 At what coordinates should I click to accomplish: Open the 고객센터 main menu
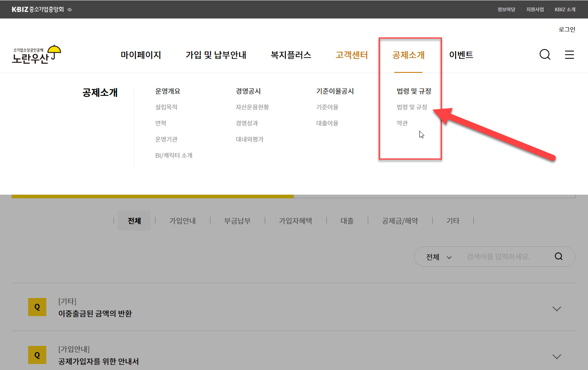[352, 55]
